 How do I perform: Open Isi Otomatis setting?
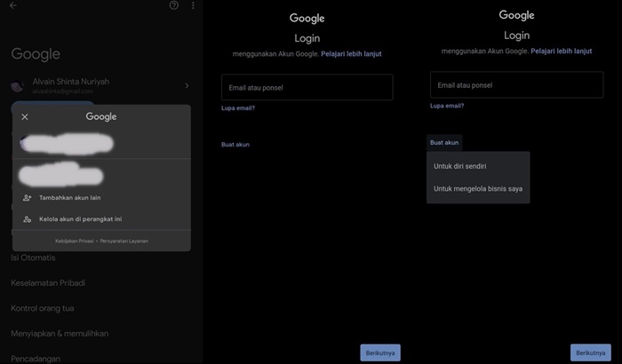(33, 257)
